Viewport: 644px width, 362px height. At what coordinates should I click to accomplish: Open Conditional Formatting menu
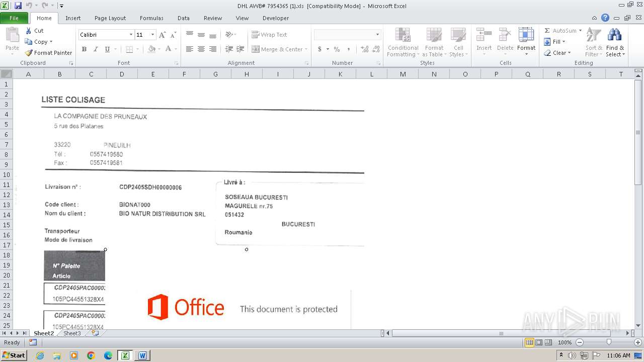403,43
